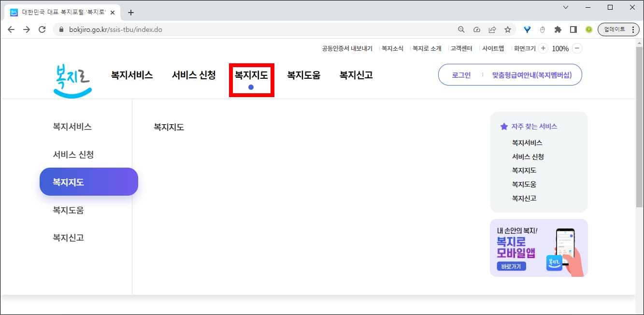Open the tab search chevron in the titlebar
Image resolution: width=644 pixels, height=315 pixels.
click(564, 7)
